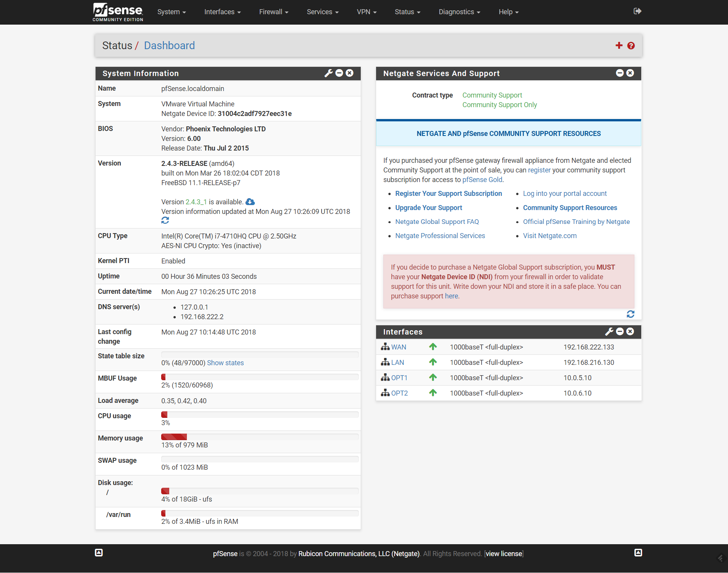Close Netgate Services And Support widget
728x573 pixels.
click(630, 73)
